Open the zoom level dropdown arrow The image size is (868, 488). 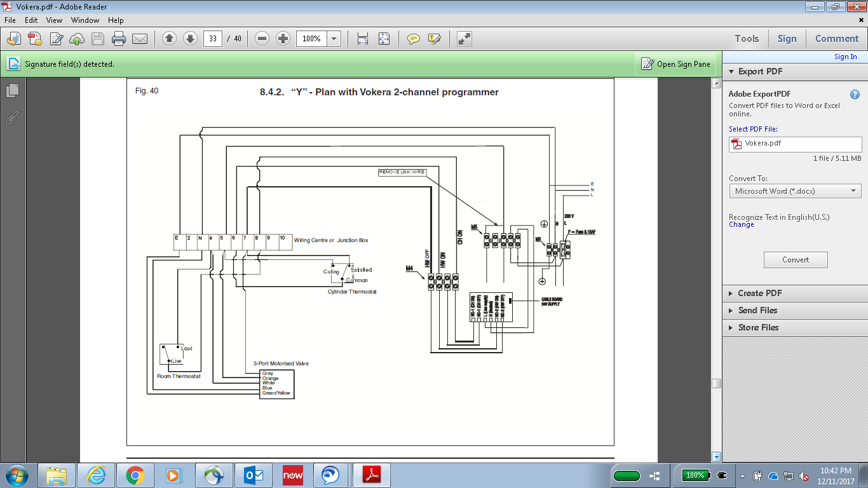tap(334, 39)
